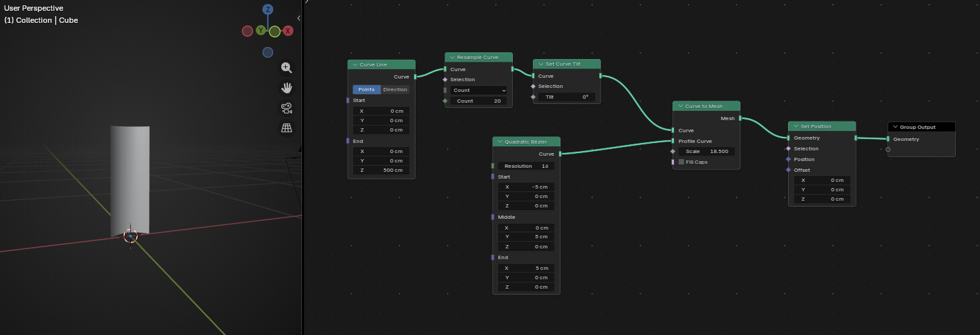Enable the Fill Caps checkbox
The width and height of the screenshot is (980, 335).
point(681,162)
